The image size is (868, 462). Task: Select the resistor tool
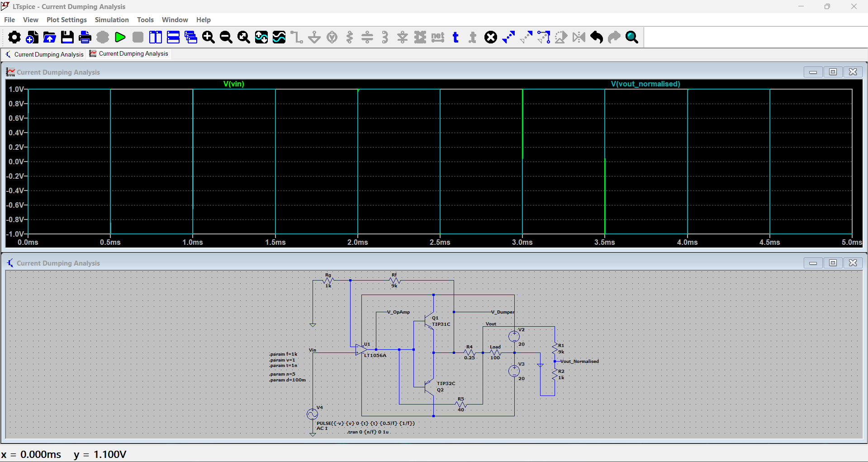click(x=350, y=37)
